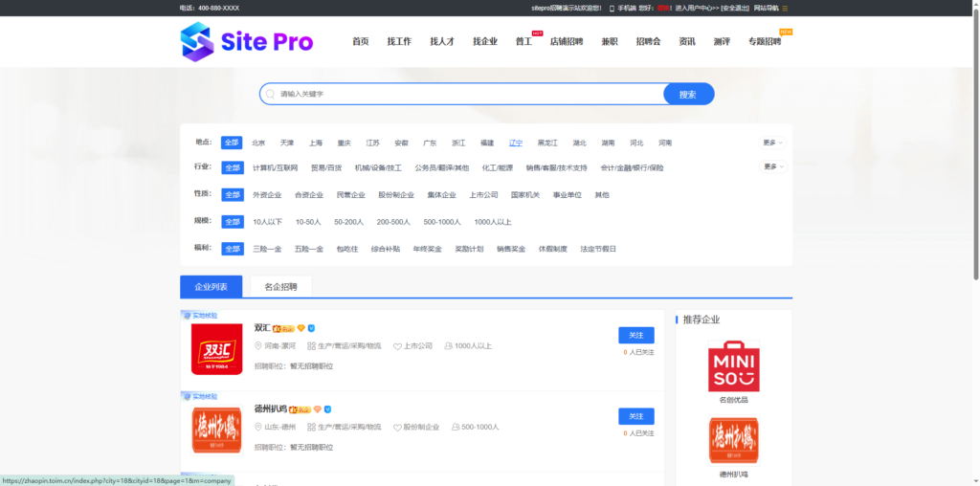This screenshot has width=980, height=486.
Task: Switch to 名企招聘 tab
Action: (280, 287)
